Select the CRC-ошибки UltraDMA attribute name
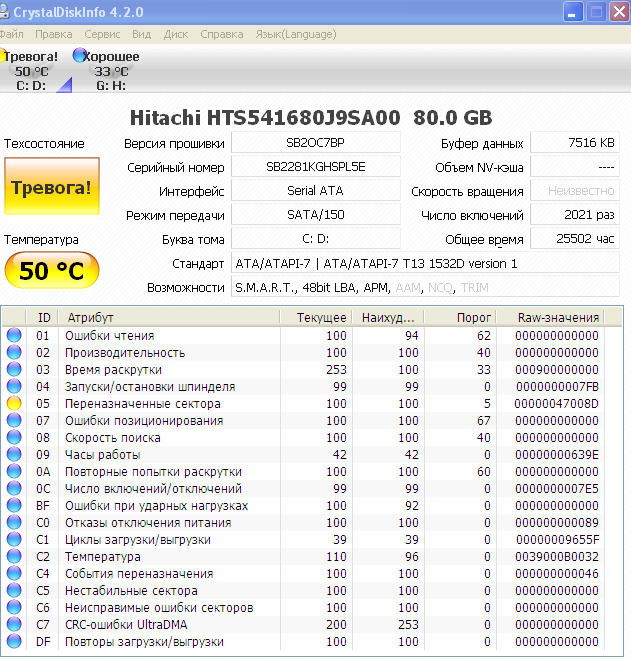 click(x=126, y=625)
